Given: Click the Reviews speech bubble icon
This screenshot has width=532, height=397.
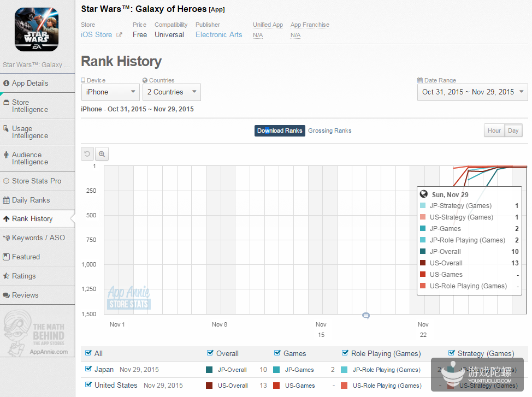Looking at the screenshot, I should tap(6, 295).
